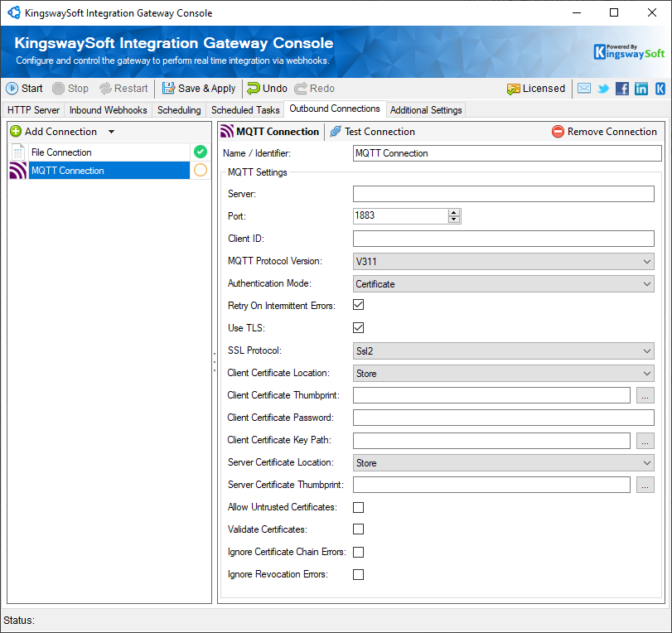Image resolution: width=672 pixels, height=633 pixels.
Task: Expand the Add Connection dropdown arrow
Action: point(113,131)
